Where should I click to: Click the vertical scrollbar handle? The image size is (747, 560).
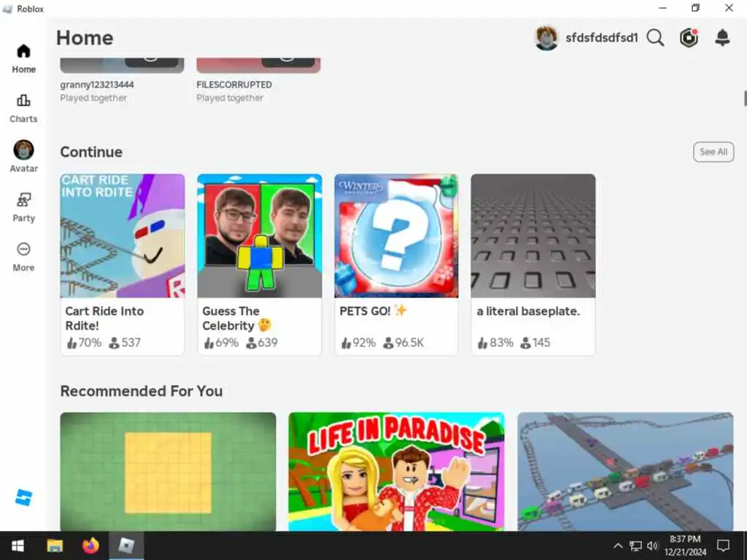[x=745, y=98]
